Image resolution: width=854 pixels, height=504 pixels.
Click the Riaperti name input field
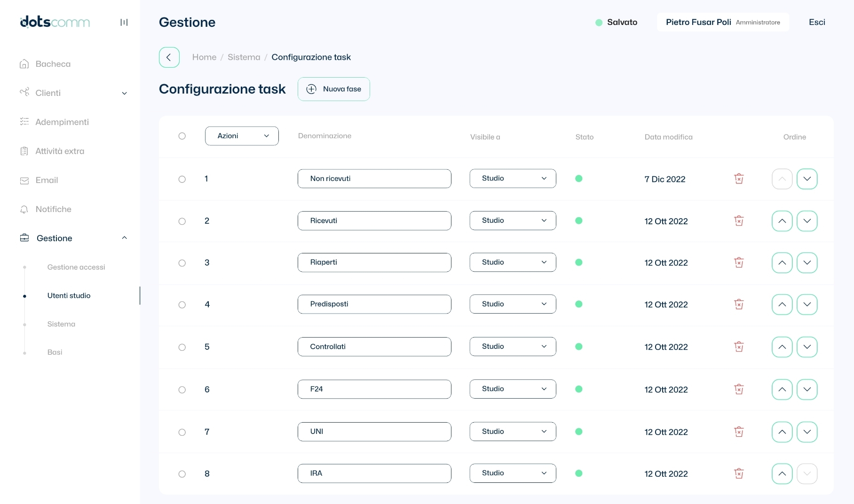point(374,262)
